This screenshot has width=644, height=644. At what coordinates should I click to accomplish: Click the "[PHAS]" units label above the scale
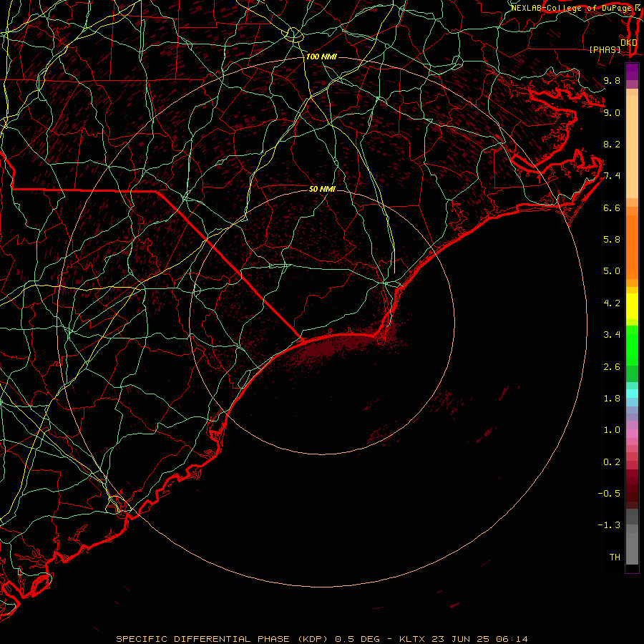click(x=605, y=49)
